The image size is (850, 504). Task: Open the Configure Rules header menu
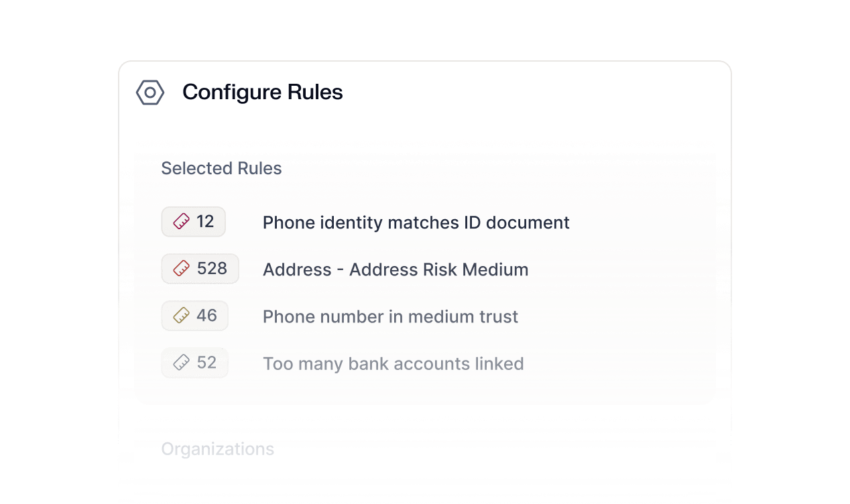point(263,92)
